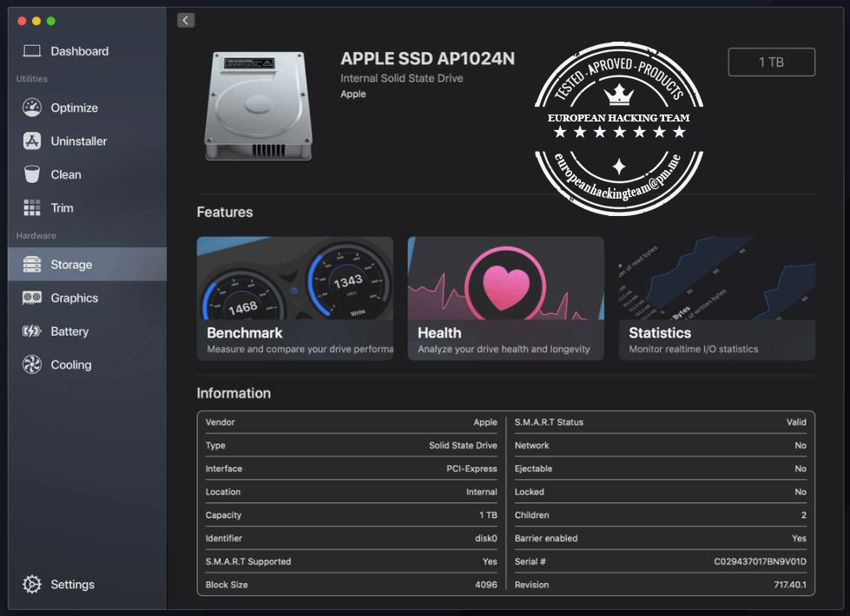Click the SSD drive image
This screenshot has width=850, height=616.
pyautogui.click(x=256, y=102)
